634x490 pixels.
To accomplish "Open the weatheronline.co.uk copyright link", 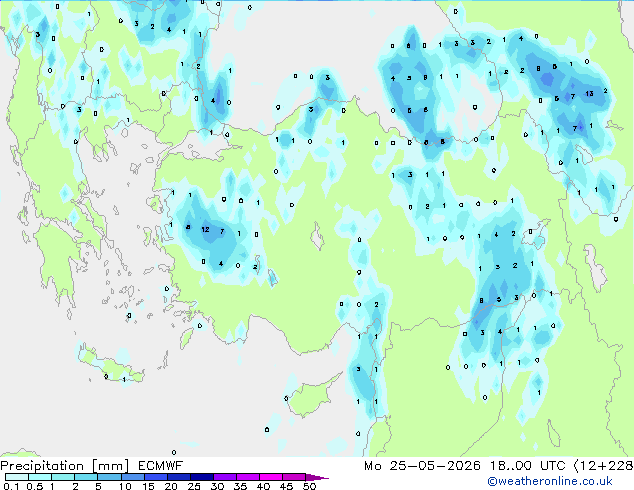I will (549, 481).
